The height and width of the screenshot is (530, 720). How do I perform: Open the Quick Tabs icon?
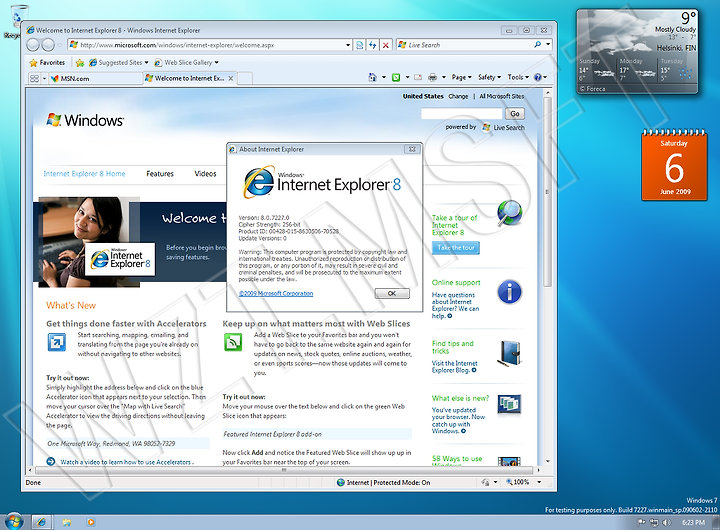(34, 79)
